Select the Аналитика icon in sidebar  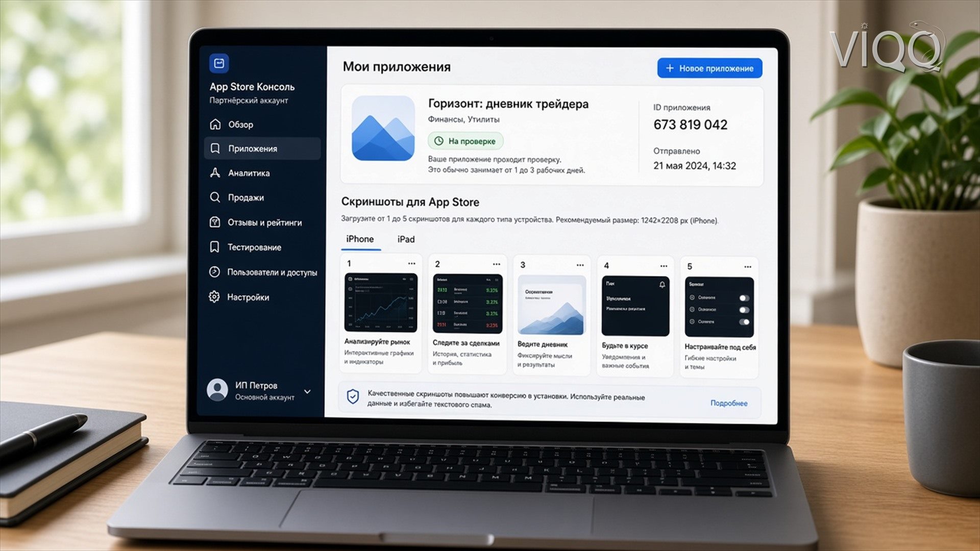click(x=215, y=172)
